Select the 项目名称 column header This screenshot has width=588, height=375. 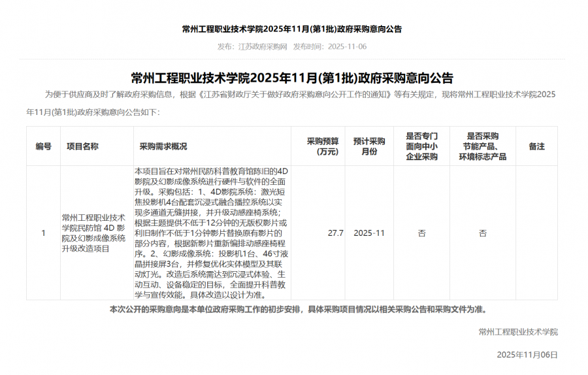(82, 146)
